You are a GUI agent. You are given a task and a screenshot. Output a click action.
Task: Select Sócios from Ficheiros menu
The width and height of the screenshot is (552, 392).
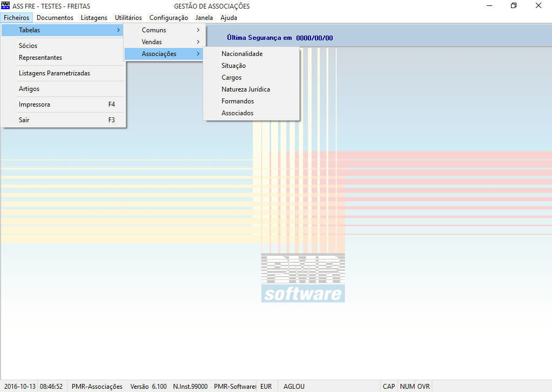63,46
